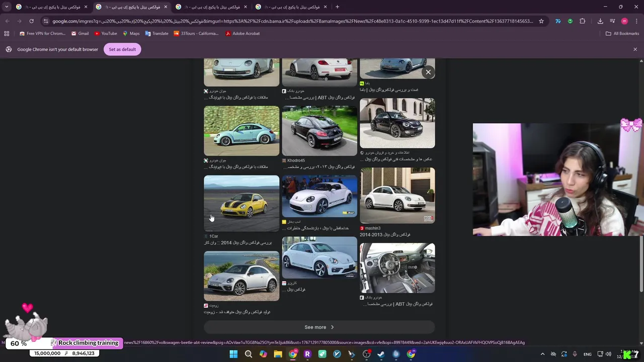Open the All Bookmarks folder
Viewport: 644px width, 362px height.
click(x=622, y=33)
